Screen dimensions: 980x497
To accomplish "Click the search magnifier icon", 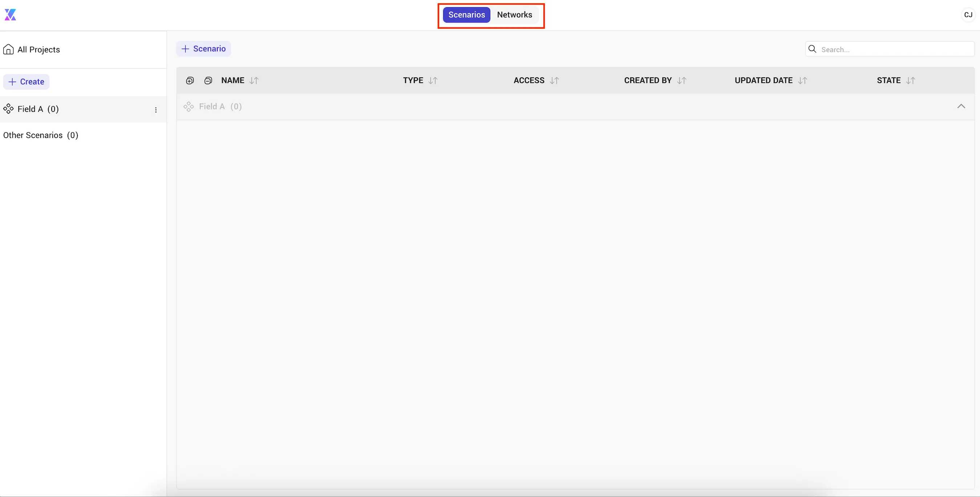I will tap(812, 49).
